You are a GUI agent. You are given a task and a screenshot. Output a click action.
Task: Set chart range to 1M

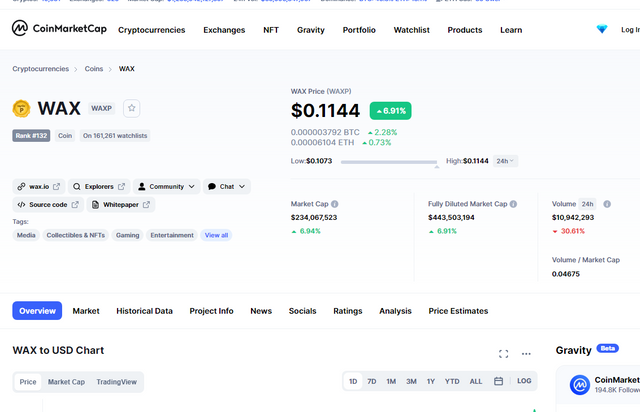click(x=391, y=381)
